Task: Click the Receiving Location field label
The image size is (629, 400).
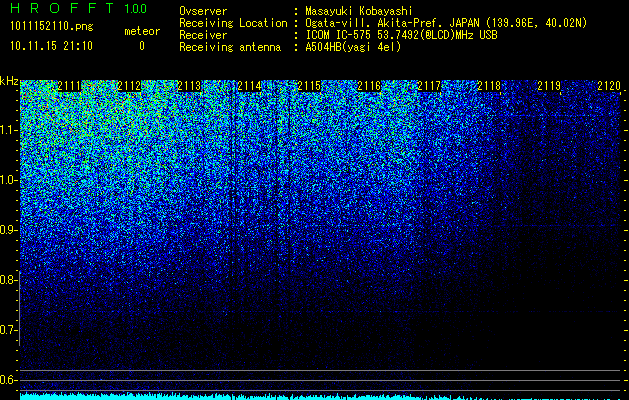Action: (233, 23)
